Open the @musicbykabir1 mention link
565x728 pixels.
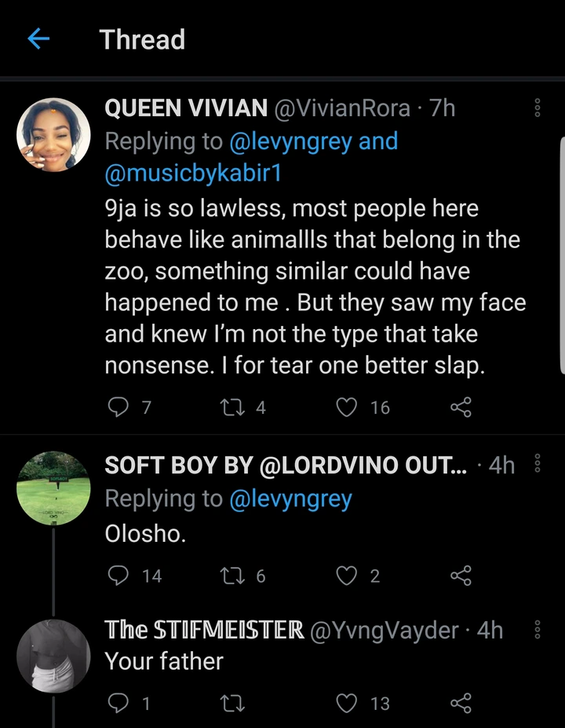pos(192,174)
